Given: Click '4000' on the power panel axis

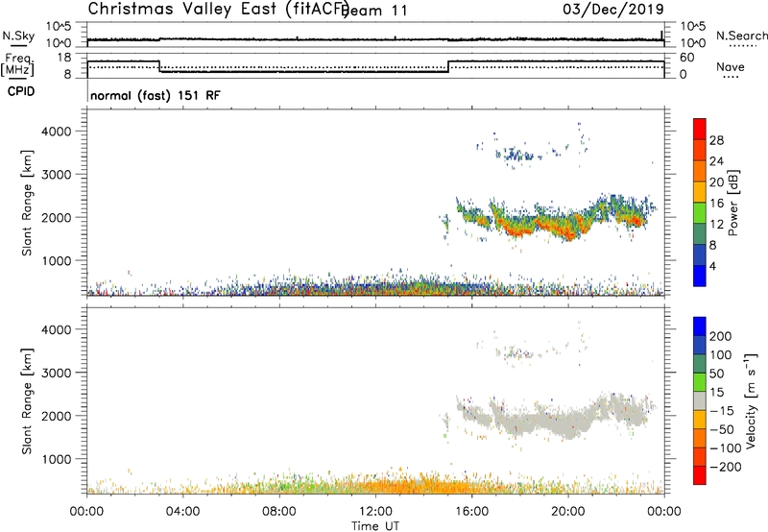Looking at the screenshot, I should [x=57, y=132].
